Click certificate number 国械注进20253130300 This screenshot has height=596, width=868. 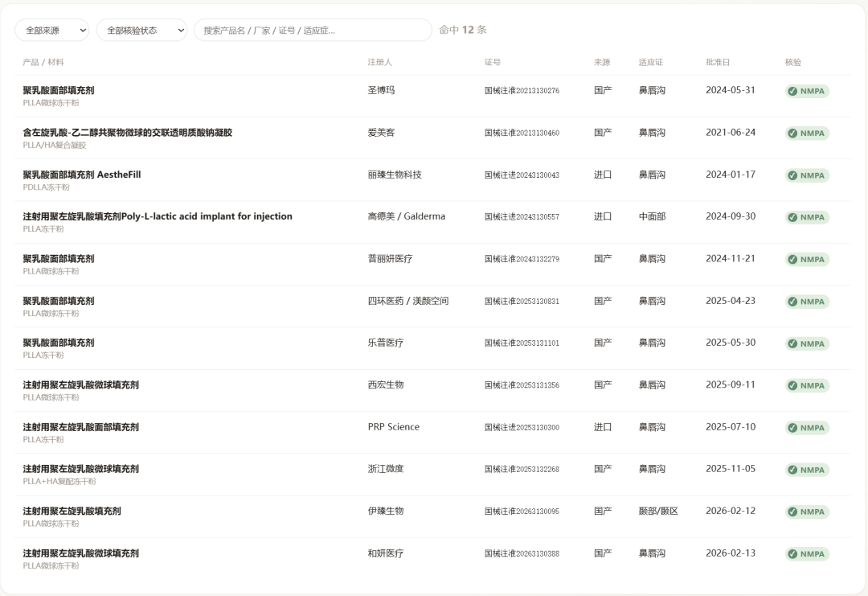pos(522,428)
